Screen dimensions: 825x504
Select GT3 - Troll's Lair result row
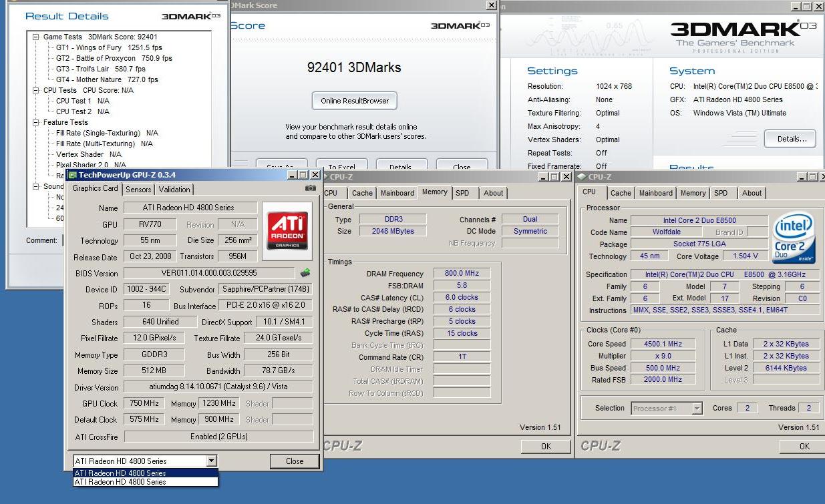(x=101, y=69)
